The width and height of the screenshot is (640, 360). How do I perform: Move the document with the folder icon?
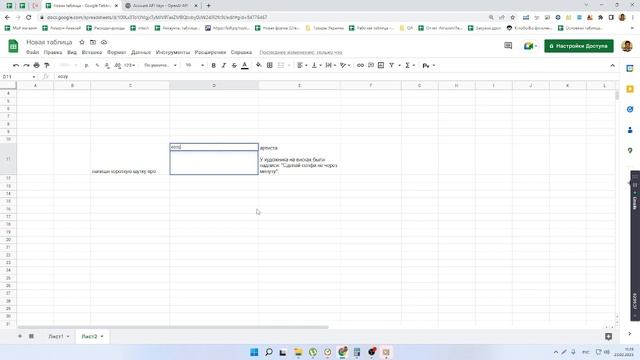(x=93, y=42)
